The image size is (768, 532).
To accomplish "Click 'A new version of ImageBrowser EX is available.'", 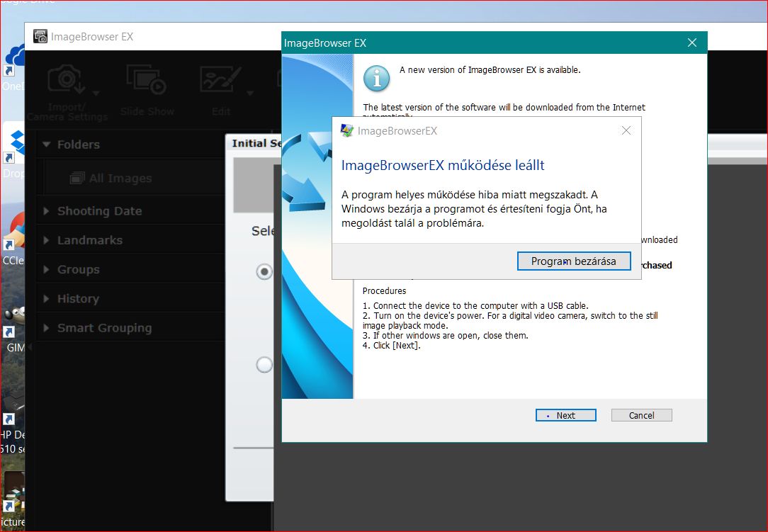I will click(490, 70).
